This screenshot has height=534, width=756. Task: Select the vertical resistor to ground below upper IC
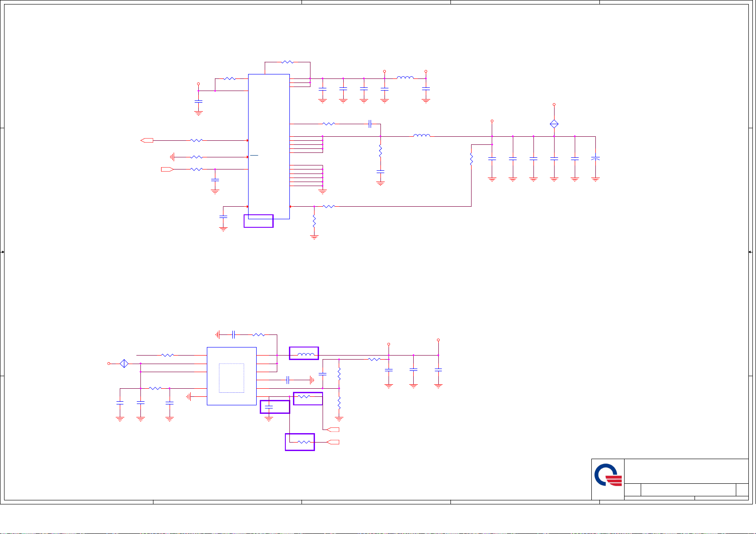tap(314, 222)
